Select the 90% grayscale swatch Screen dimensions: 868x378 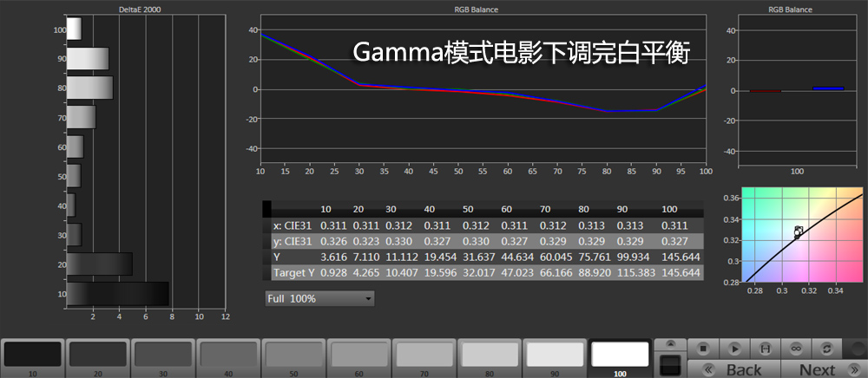pyautogui.click(x=556, y=355)
